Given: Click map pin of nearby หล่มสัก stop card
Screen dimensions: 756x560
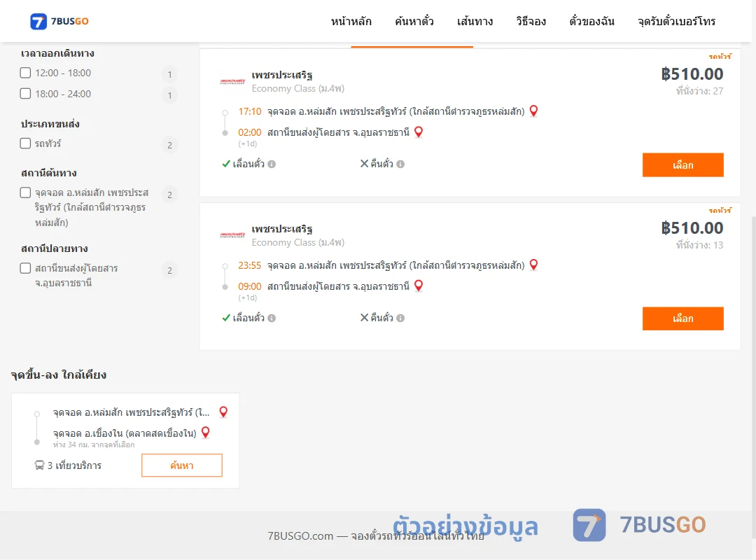Looking at the screenshot, I should coord(223,412).
